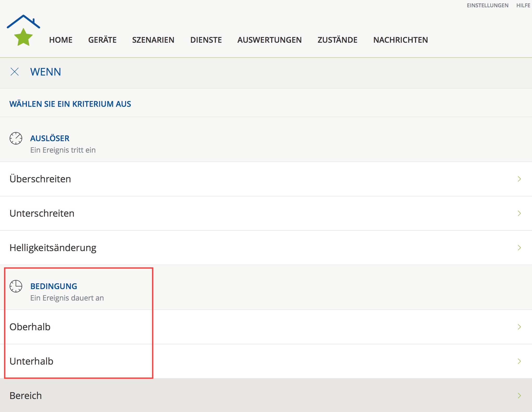Navigate to Zustände
The width and height of the screenshot is (532, 412).
pos(337,40)
